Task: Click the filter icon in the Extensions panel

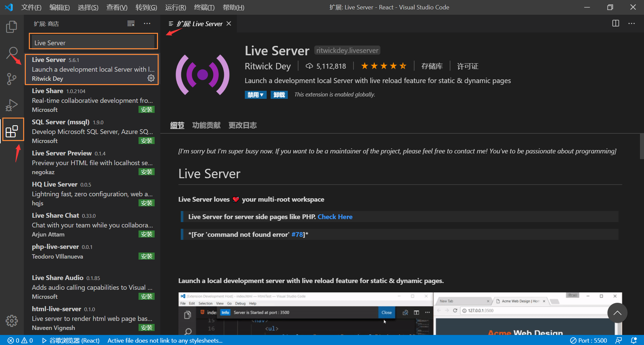Action: (x=131, y=23)
